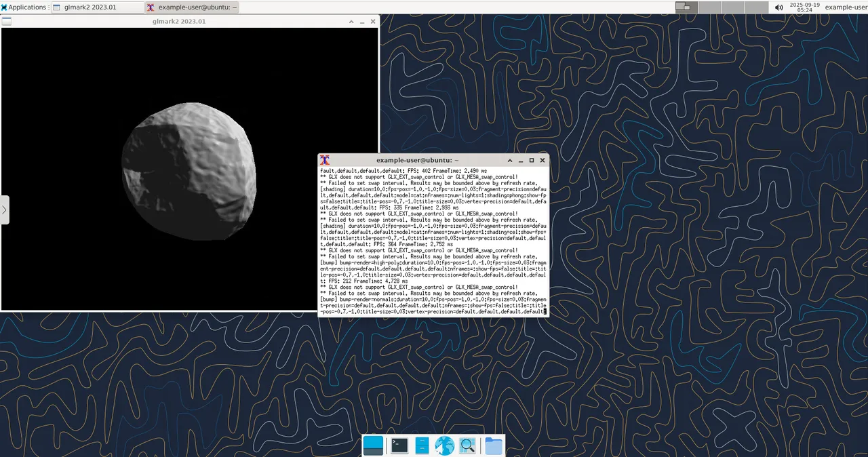This screenshot has height=457, width=868.
Task: Open the file manager cabinet icon in the dock
Action: (422, 445)
